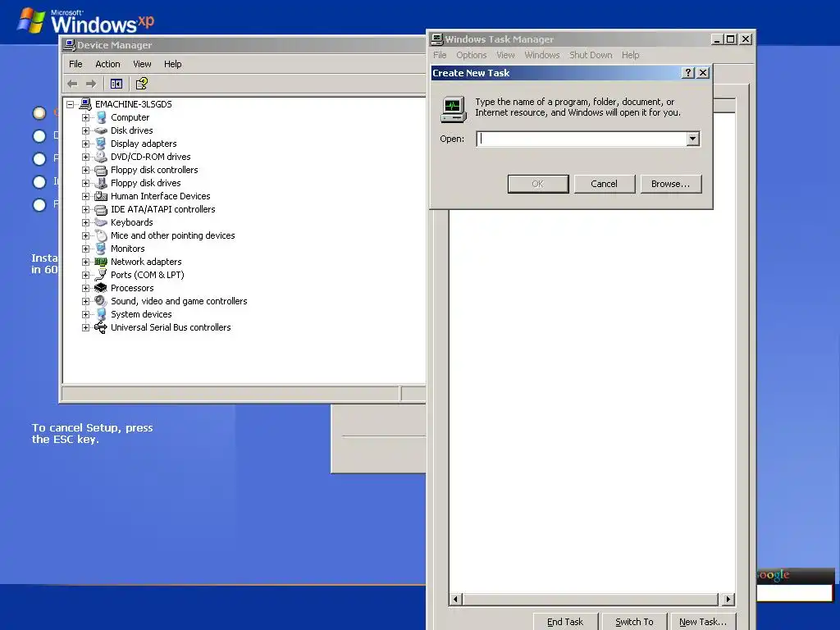Click the Device Manager title bar icon
Image resolution: width=840 pixels, height=630 pixels.
point(69,45)
